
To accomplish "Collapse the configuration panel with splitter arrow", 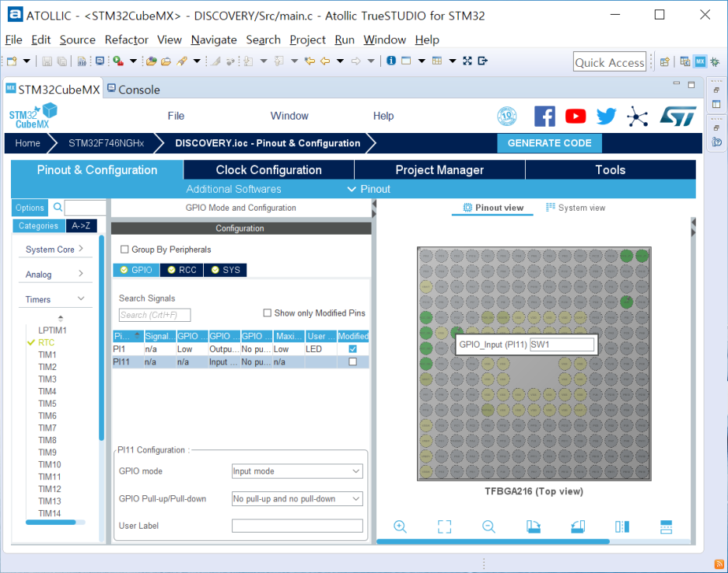I will coord(374,204).
